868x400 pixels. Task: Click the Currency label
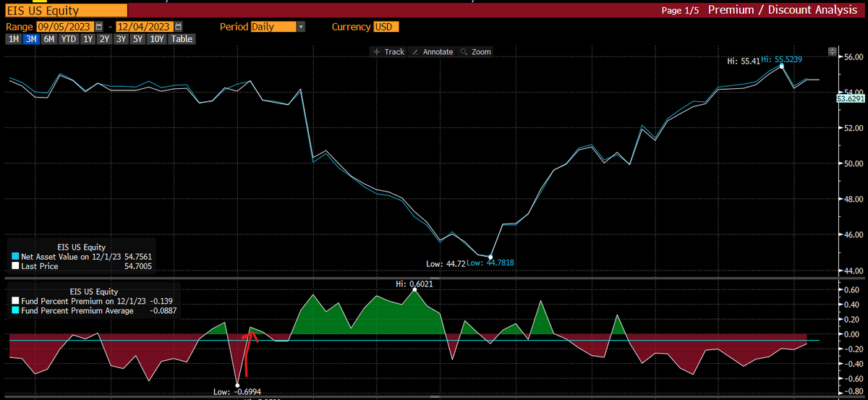point(351,27)
